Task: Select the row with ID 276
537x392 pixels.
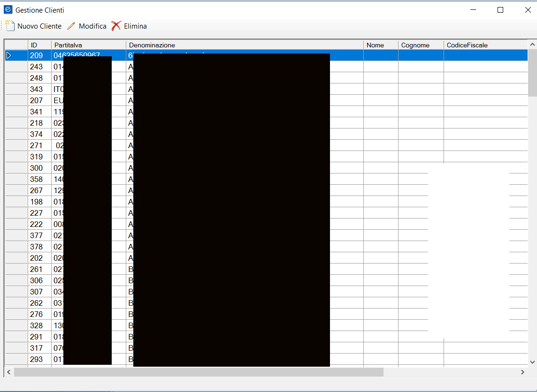Action: pyautogui.click(x=267, y=314)
